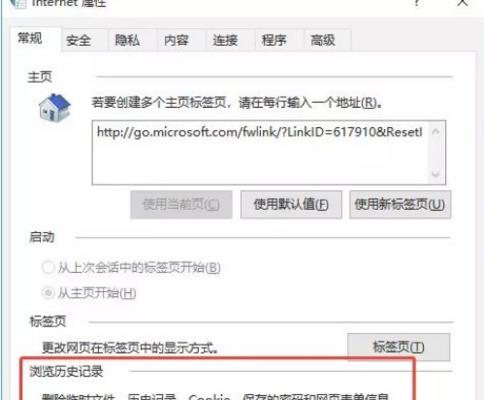Open the 内容 tab
Image resolution: width=484 pixels, height=400 pixels.
(176, 40)
